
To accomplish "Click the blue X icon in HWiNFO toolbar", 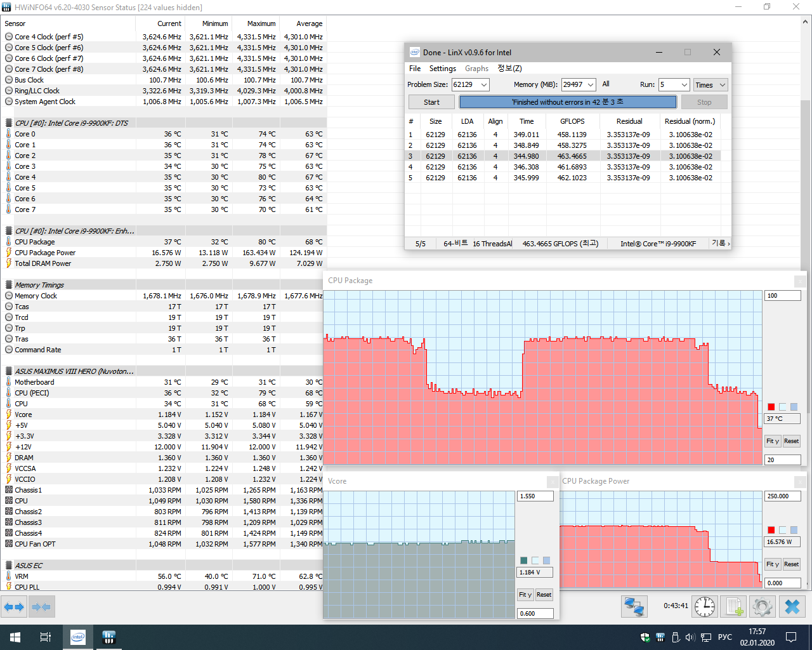I will (x=792, y=607).
